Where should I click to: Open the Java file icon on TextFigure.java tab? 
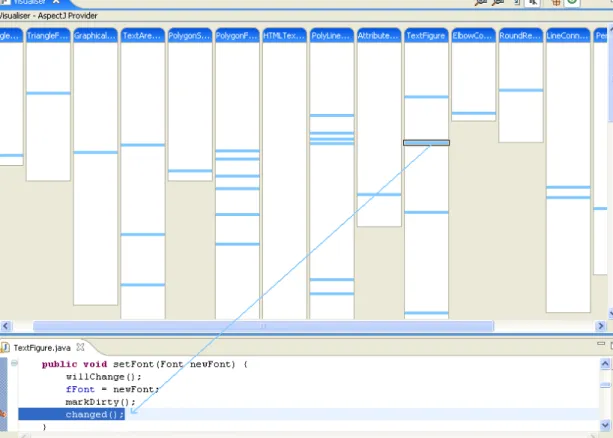[x=5, y=347]
